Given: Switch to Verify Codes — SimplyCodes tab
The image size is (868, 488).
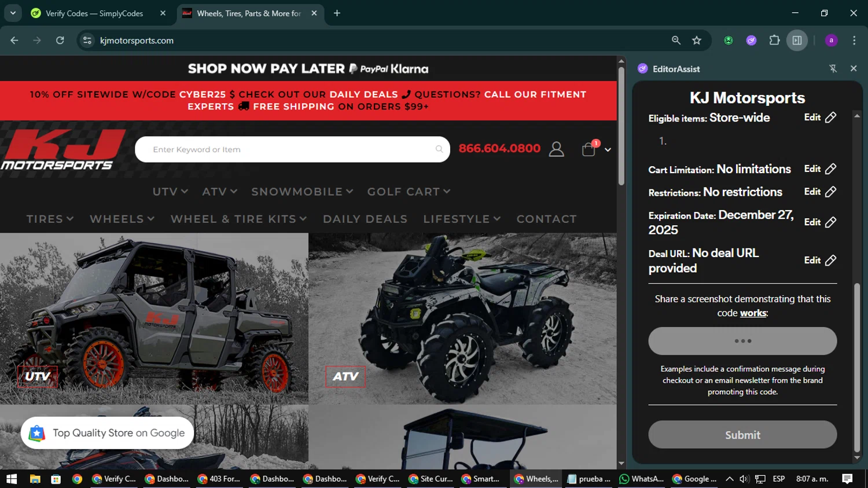Looking at the screenshot, I should [95, 13].
